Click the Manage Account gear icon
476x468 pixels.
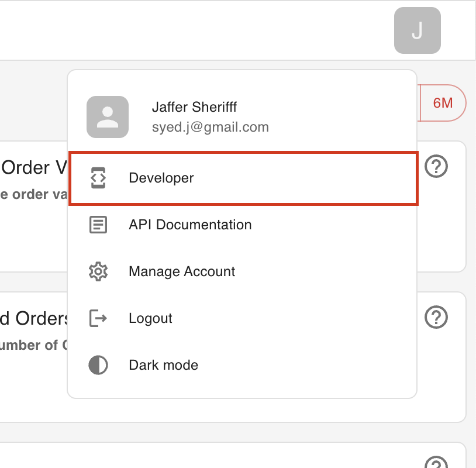pyautogui.click(x=98, y=271)
